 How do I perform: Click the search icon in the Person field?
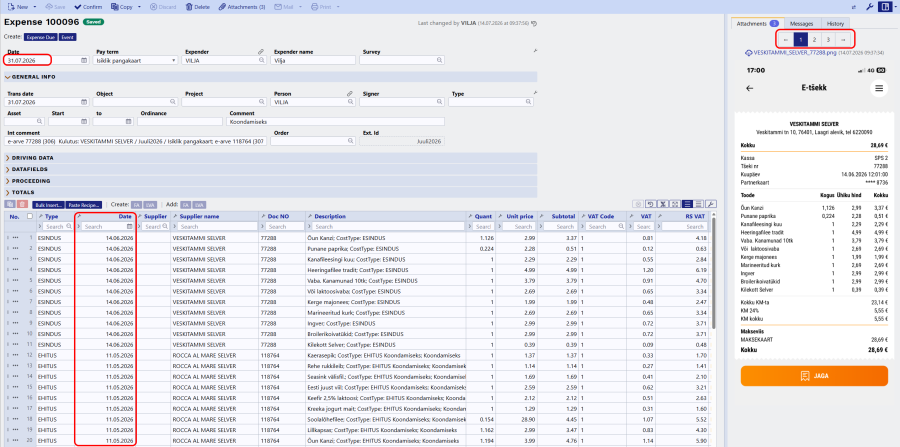pos(351,102)
